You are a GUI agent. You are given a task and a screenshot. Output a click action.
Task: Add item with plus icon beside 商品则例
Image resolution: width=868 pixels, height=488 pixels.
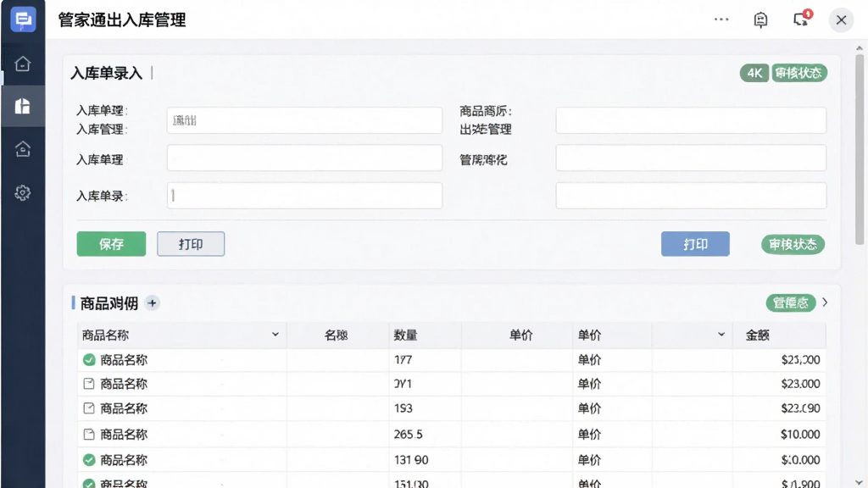pyautogui.click(x=153, y=303)
